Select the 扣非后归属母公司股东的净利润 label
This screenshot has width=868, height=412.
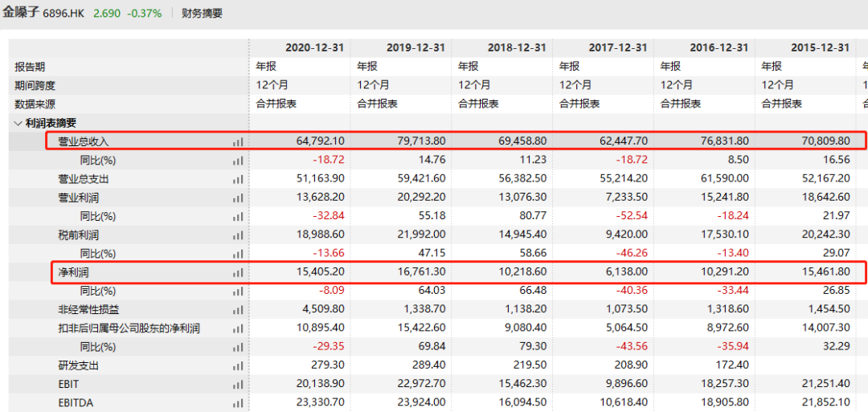(x=129, y=328)
